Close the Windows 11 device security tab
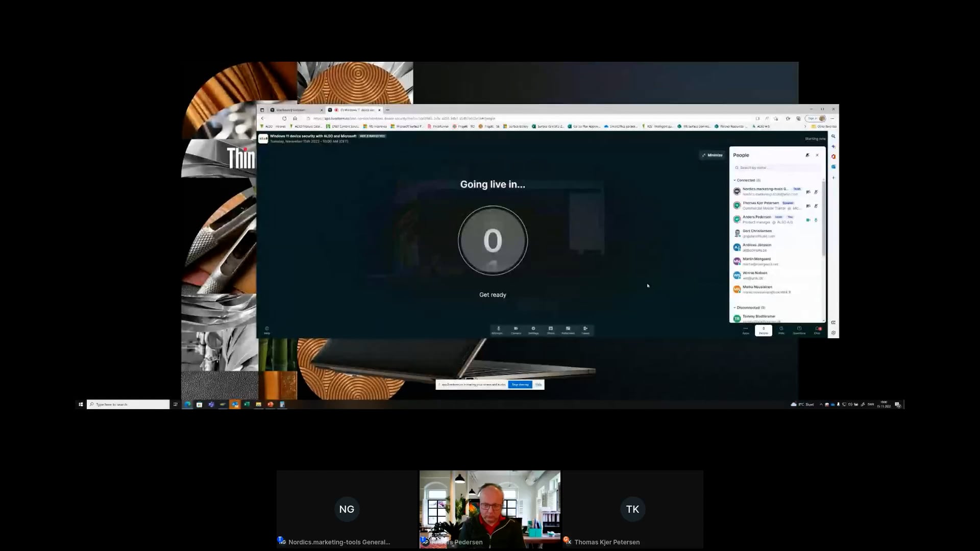Screen dimensions: 980x551 tap(379, 110)
